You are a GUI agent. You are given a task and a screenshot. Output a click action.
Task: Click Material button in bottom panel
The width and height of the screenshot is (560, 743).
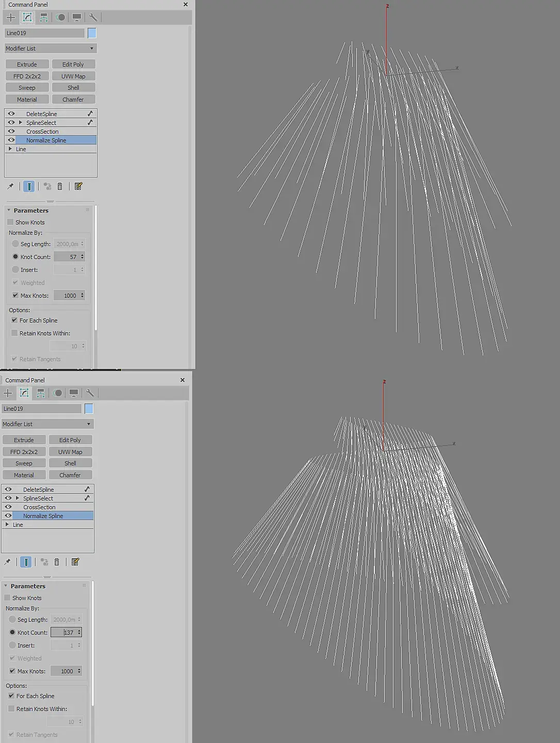(24, 475)
